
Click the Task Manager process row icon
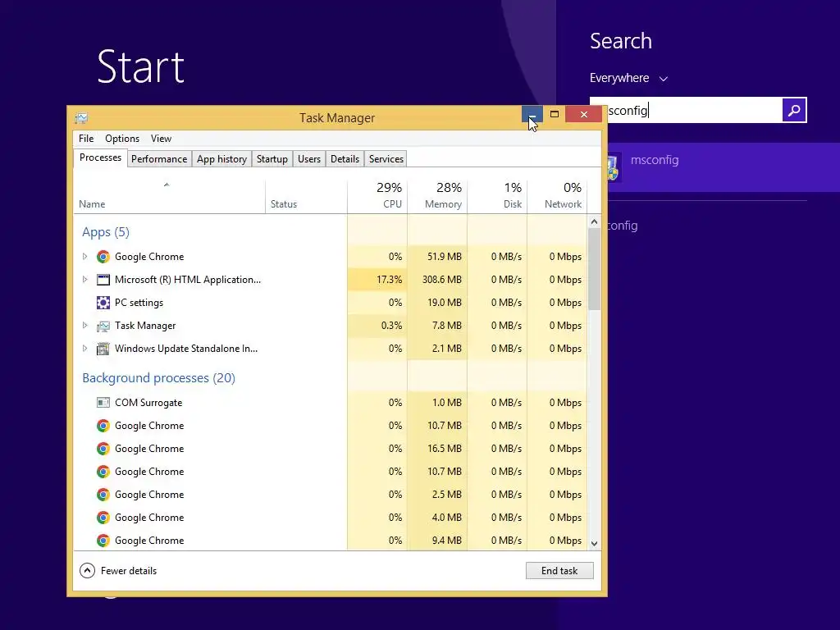coord(103,326)
